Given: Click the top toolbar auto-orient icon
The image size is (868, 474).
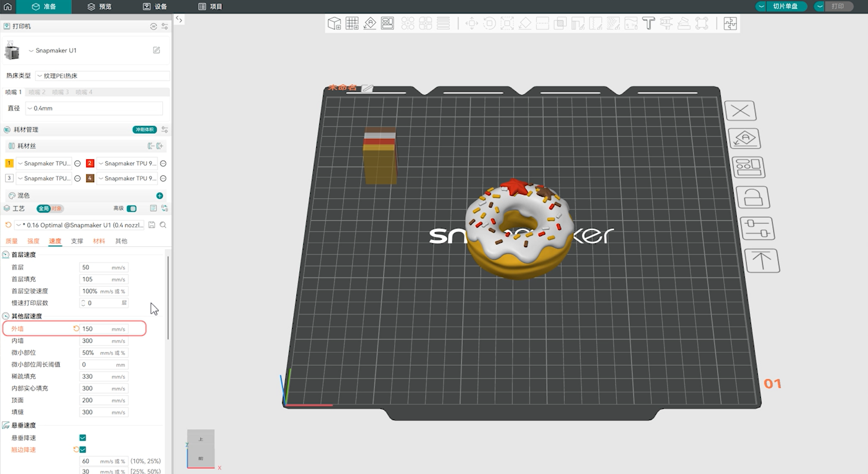Looking at the screenshot, I should click(x=370, y=23).
